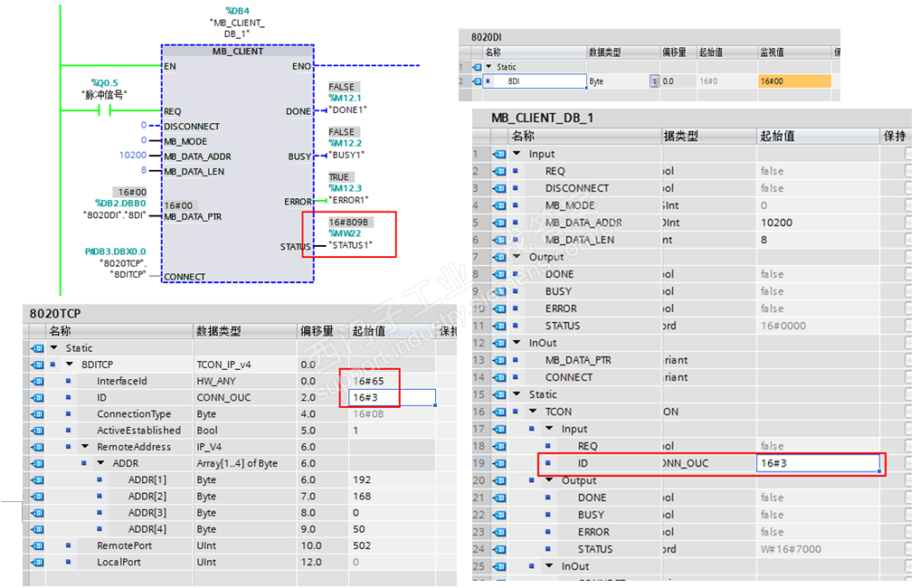Image resolution: width=920 pixels, height=588 pixels.
Task: Select the InterfaceId value 16#65
Action: tap(368, 381)
